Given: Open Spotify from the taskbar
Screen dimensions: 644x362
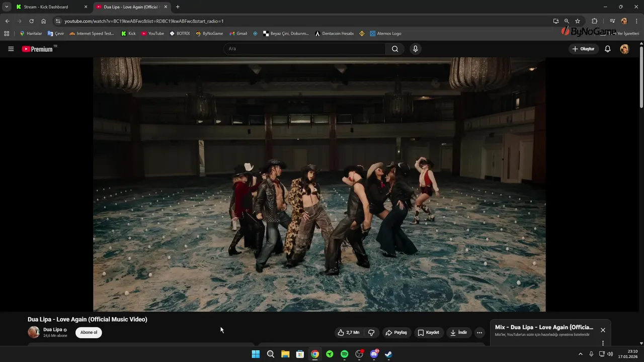Looking at the screenshot, I should (x=344, y=354).
